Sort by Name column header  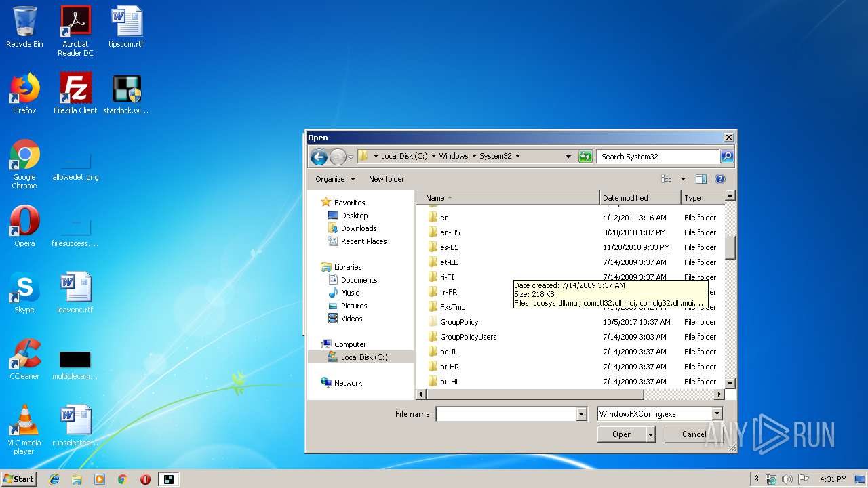[508, 198]
